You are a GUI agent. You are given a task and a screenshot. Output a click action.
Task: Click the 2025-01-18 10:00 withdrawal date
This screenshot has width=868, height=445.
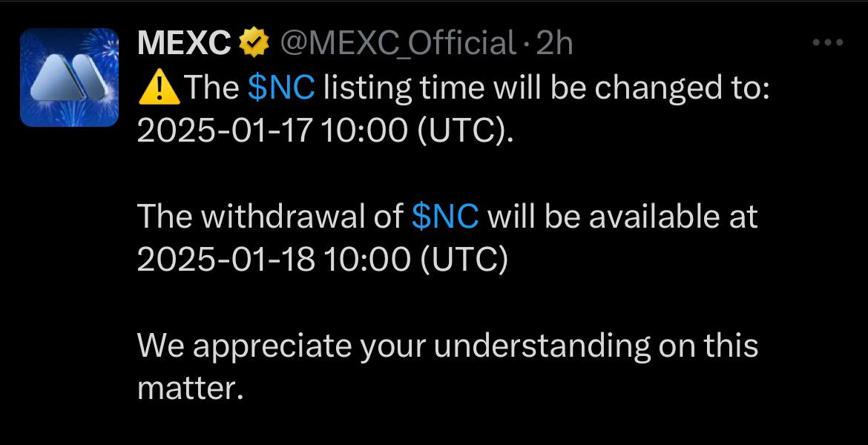coord(272,258)
